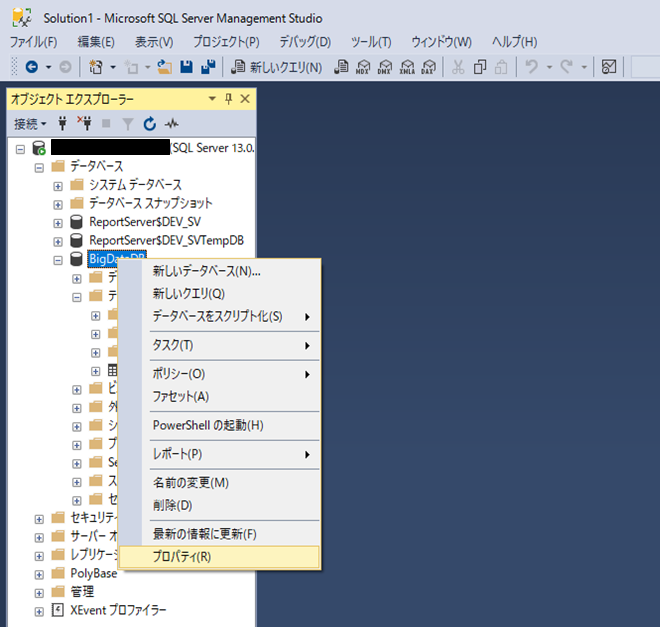Image resolution: width=660 pixels, height=627 pixels.
Task: Collapse the server root node
Action: tap(20, 149)
